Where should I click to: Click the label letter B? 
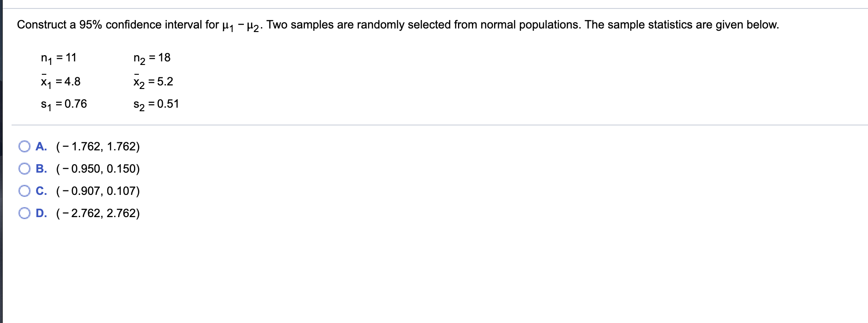(41, 168)
